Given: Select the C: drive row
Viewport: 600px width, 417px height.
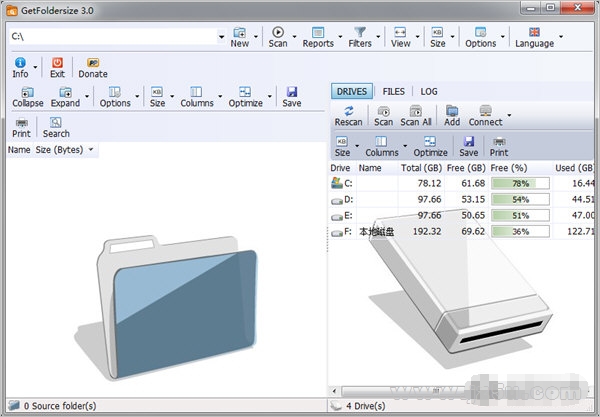Looking at the screenshot, I should click(462, 183).
